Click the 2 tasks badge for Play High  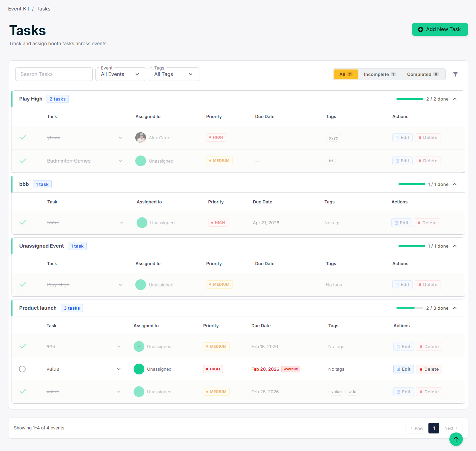pos(58,99)
